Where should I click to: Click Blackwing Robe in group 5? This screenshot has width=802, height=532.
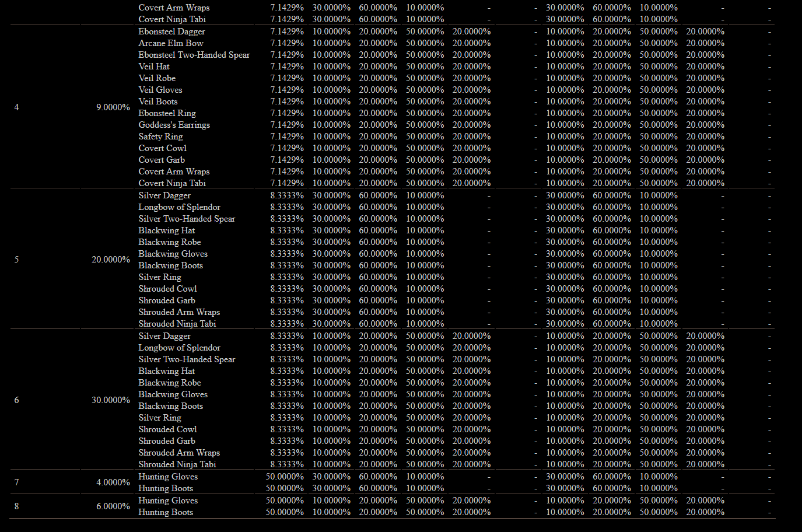[170, 242]
